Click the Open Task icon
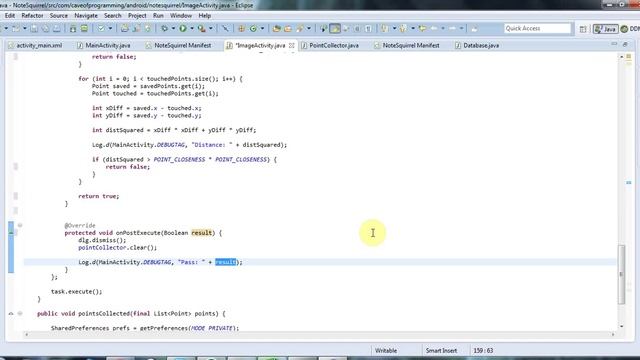The width and height of the screenshot is (640, 360). (288, 29)
